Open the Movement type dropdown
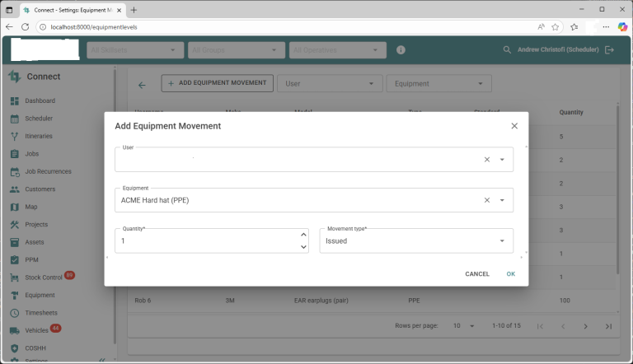The width and height of the screenshot is (633, 364). [416, 241]
